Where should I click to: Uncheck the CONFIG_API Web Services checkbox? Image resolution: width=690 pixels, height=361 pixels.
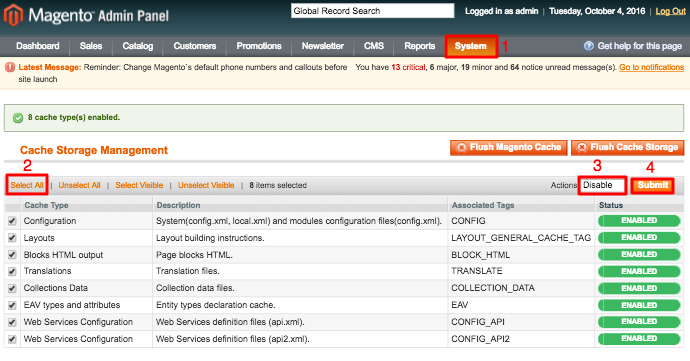pyautogui.click(x=12, y=322)
